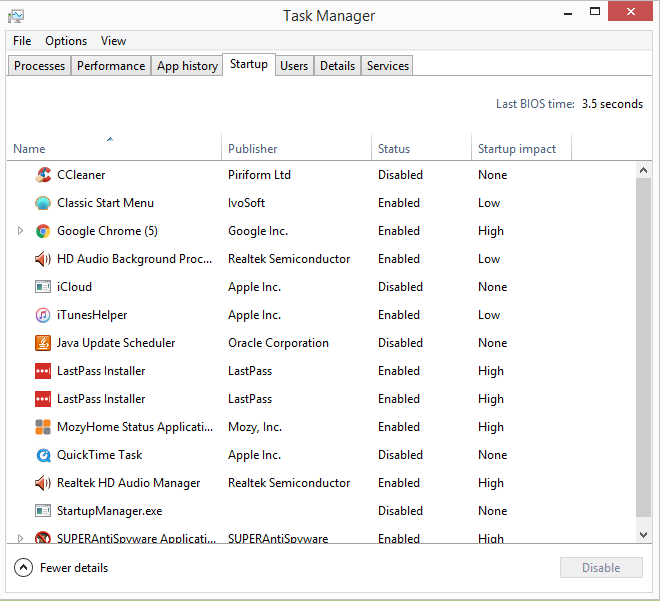Click the QuickTime Task icon

click(43, 455)
